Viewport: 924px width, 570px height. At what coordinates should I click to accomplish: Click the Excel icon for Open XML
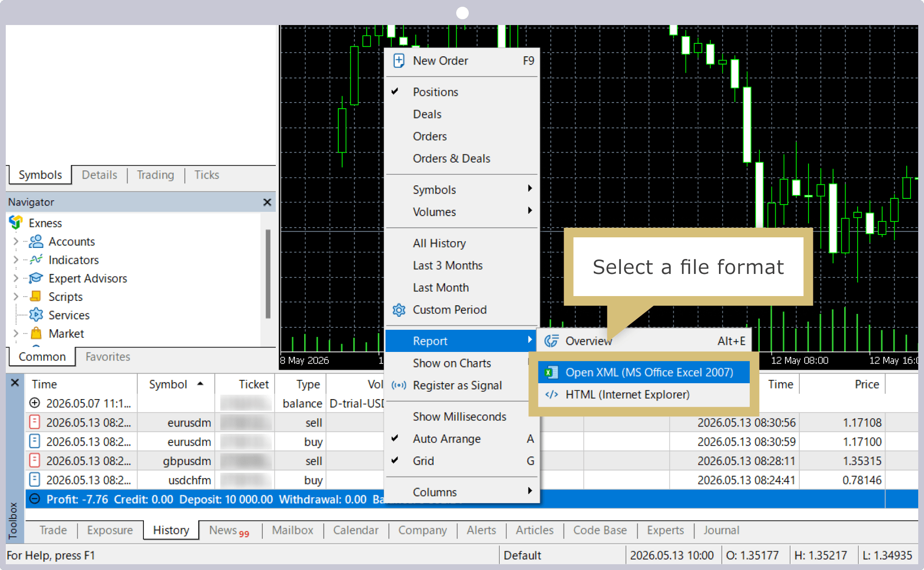[551, 372]
